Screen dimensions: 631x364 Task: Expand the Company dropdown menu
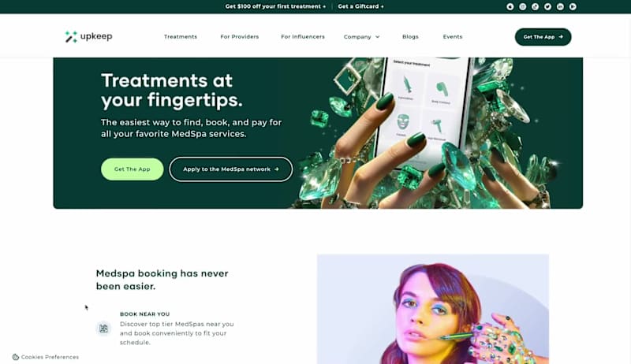361,36
